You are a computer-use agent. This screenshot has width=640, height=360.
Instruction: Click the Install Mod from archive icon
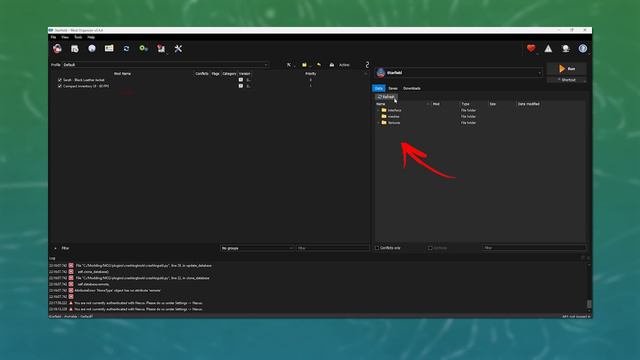click(75, 49)
